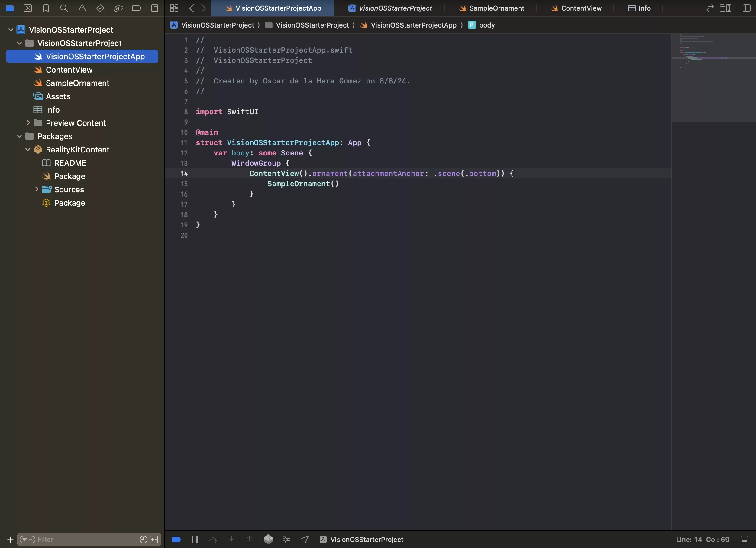756x548 pixels.
Task: Collapse root VisionOSStarterProject project
Action: (11, 30)
